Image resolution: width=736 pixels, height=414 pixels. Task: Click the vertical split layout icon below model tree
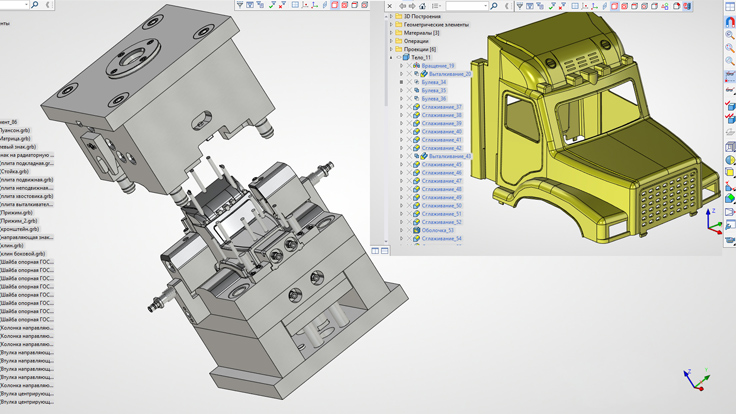pyautogui.click(x=375, y=251)
